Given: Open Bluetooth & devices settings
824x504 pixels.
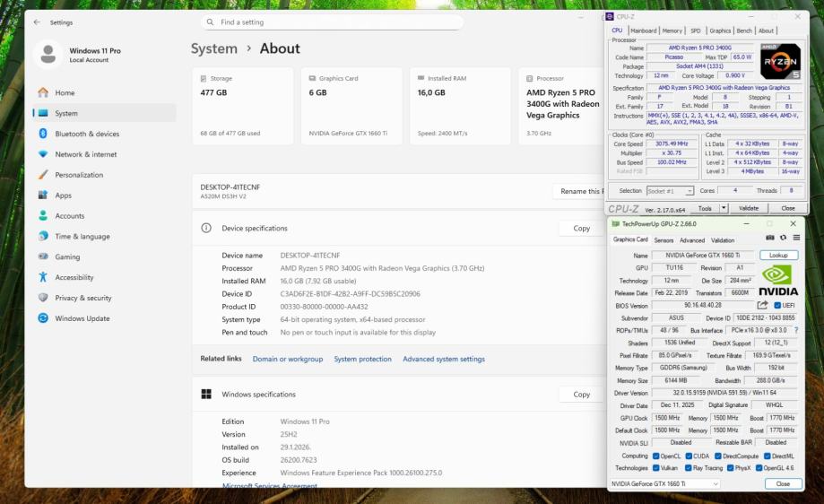Looking at the screenshot, I should click(x=87, y=134).
